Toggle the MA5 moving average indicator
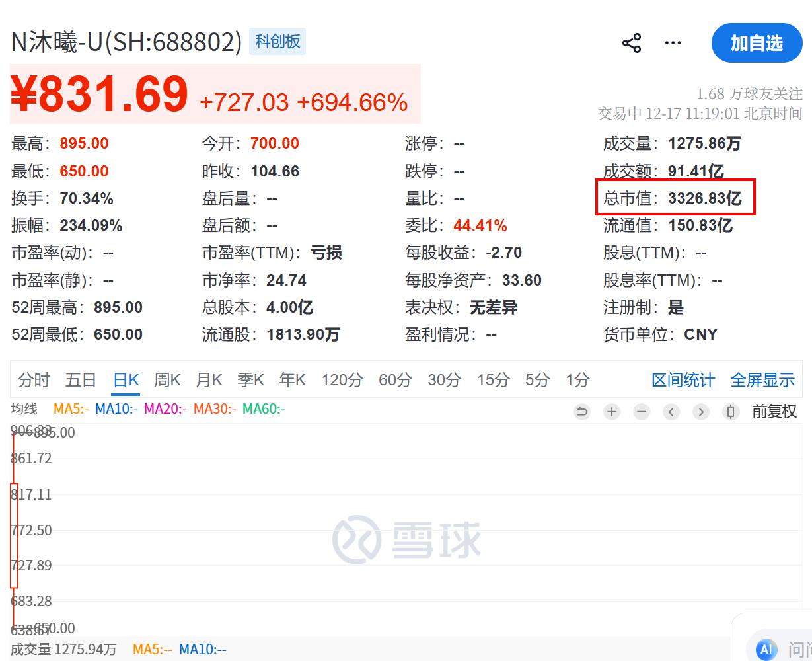This screenshot has width=812, height=661. [x=71, y=409]
